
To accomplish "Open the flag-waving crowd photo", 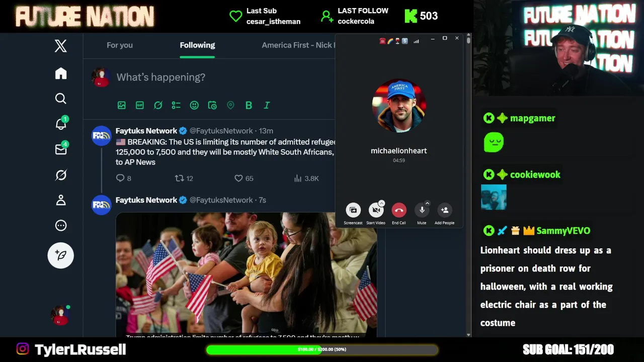I will [x=246, y=275].
